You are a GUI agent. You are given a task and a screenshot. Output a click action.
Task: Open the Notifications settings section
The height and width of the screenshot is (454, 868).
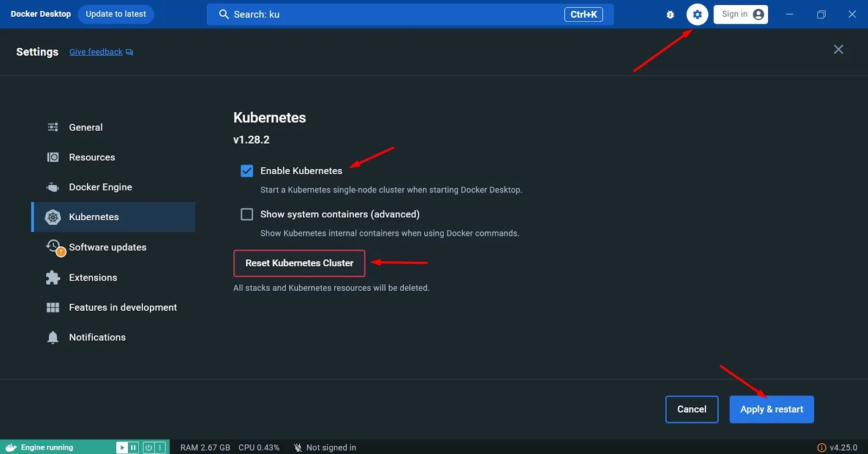(x=113, y=337)
